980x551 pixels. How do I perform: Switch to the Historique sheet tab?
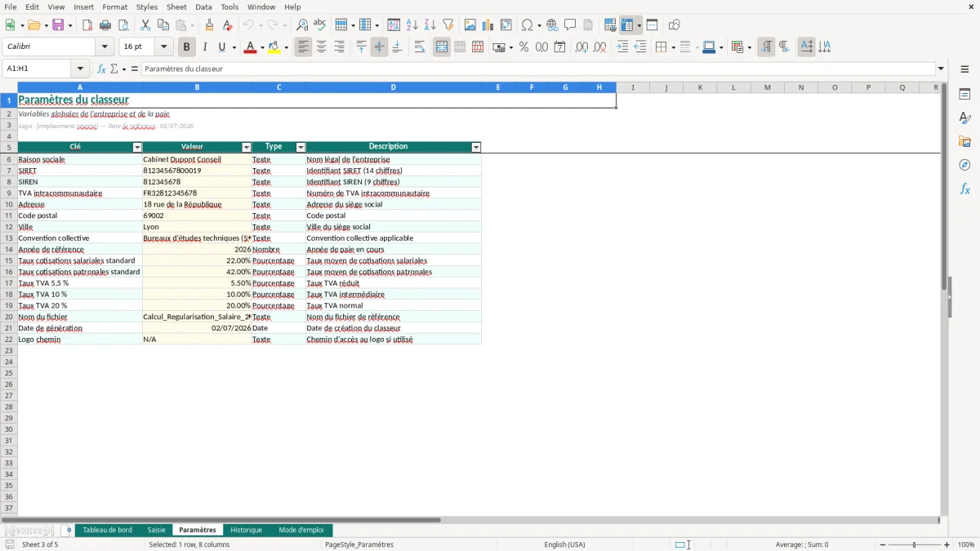246,531
